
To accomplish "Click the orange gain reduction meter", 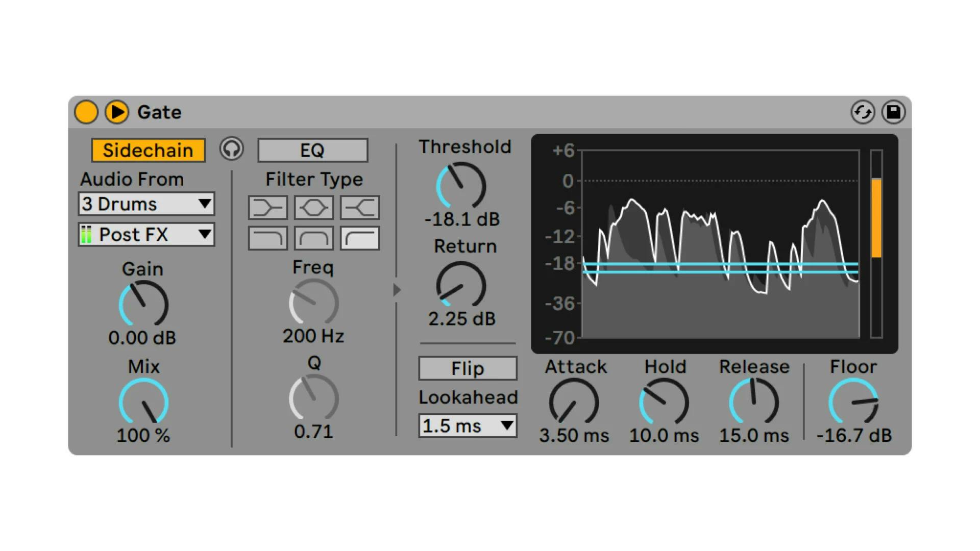I will (876, 218).
